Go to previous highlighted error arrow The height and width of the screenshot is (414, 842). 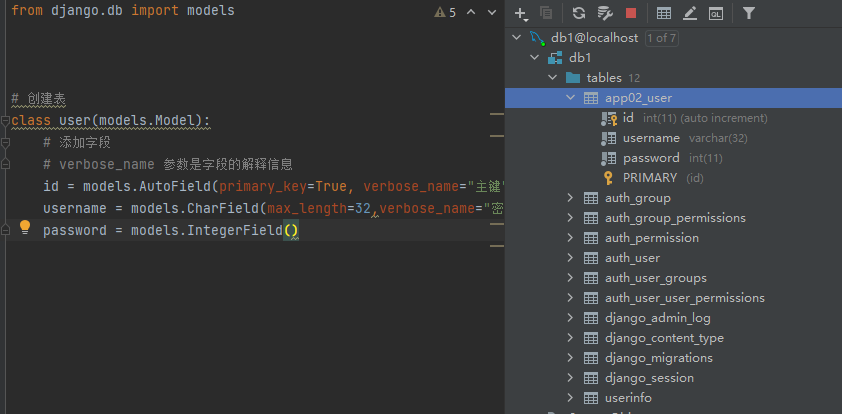pyautogui.click(x=471, y=12)
